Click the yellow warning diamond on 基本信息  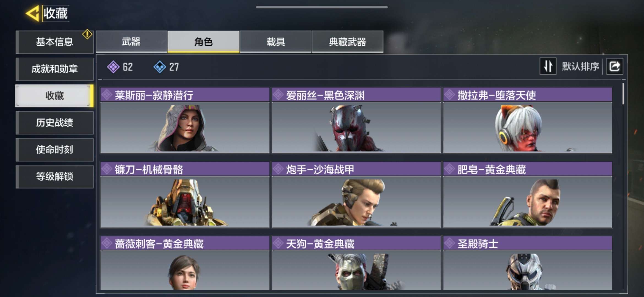[x=87, y=34]
